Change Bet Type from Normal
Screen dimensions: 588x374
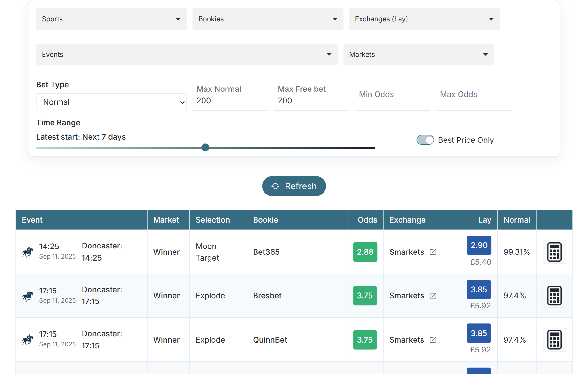click(111, 102)
